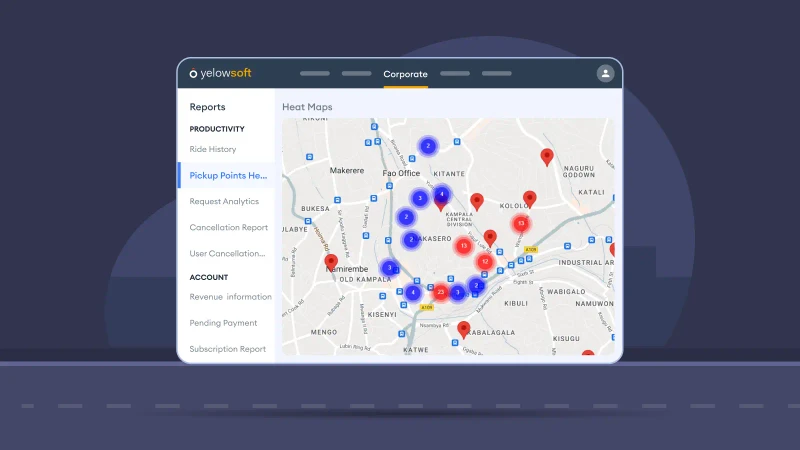Click the red pin near Namirembe
Viewport: 800px width, 450px height.
[x=332, y=262]
